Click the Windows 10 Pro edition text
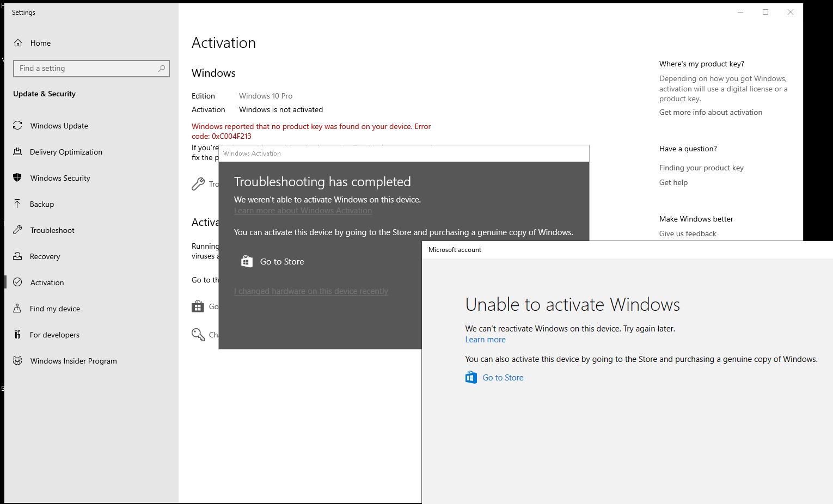 266,96
